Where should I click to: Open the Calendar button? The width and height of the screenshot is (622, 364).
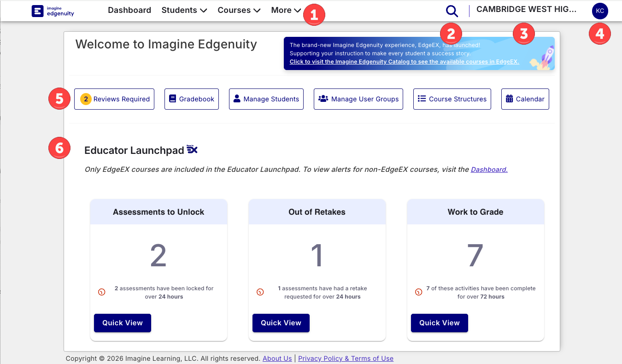[x=525, y=99]
